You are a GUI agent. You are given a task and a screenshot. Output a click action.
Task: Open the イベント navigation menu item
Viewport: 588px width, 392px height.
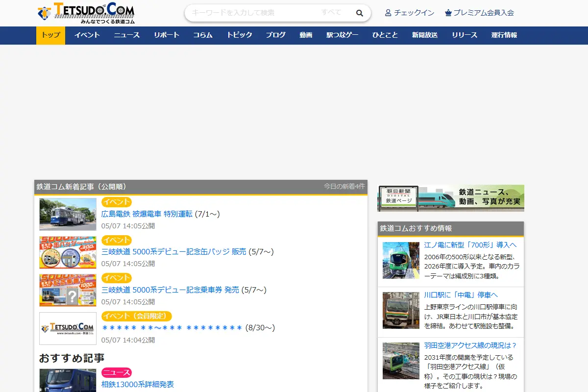[87, 35]
